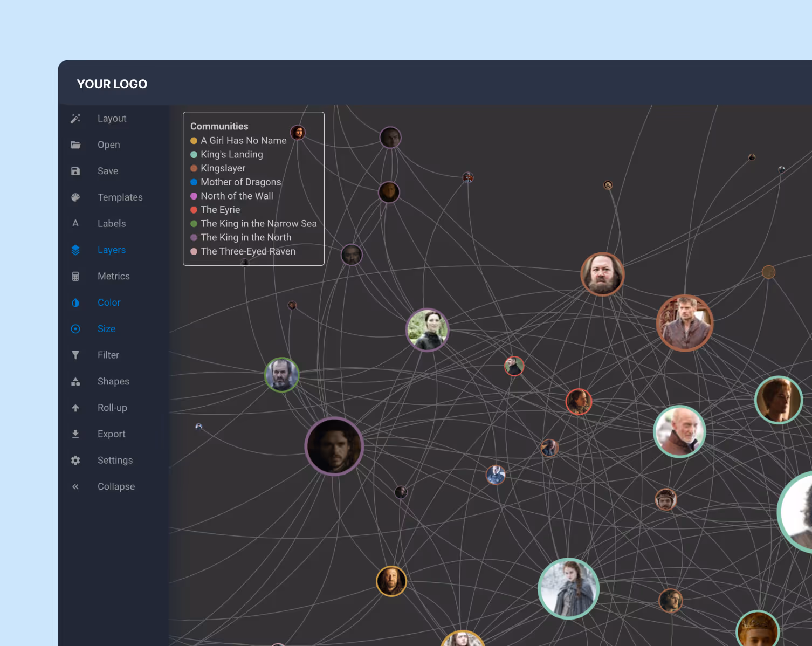Click the Size target icon

pyautogui.click(x=75, y=329)
